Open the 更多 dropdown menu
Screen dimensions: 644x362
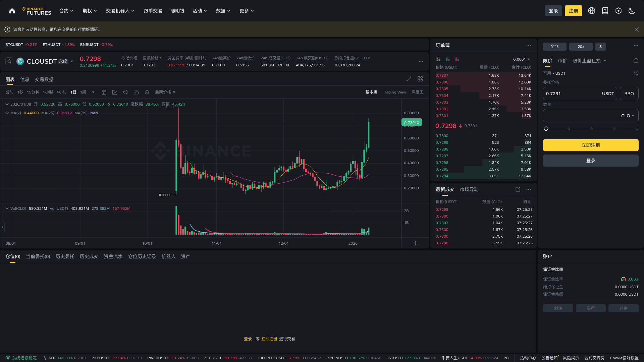(x=247, y=11)
